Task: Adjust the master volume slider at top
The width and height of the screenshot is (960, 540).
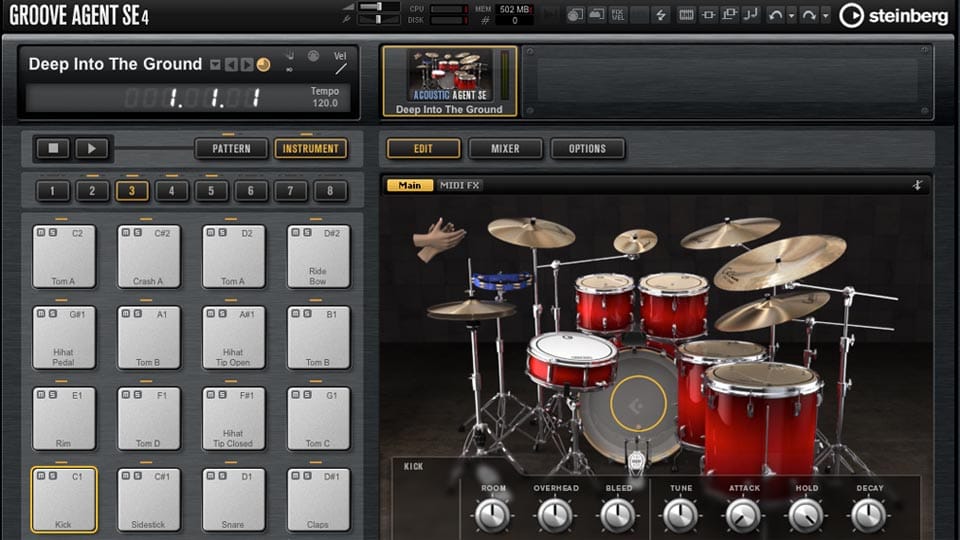Action: tap(378, 6)
